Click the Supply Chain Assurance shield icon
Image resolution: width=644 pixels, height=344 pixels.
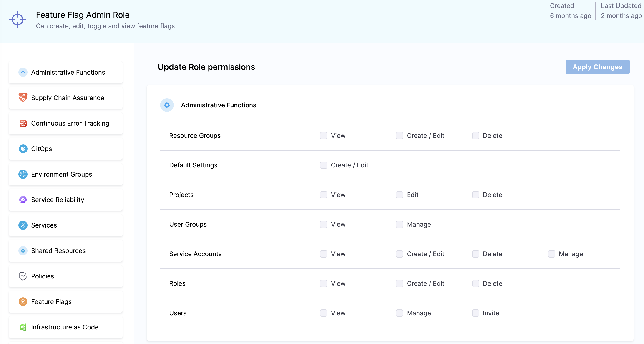tap(23, 98)
